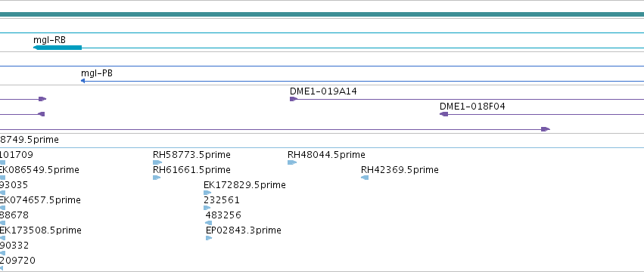644x272 pixels.
Task: Select the EK172829.5prime feature arrow
Action: pyautogui.click(x=207, y=193)
